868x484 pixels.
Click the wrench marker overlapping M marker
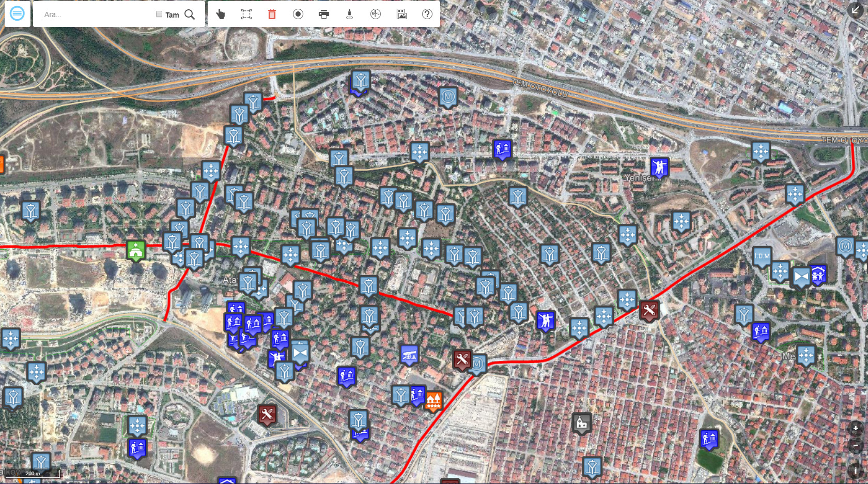coord(462,360)
